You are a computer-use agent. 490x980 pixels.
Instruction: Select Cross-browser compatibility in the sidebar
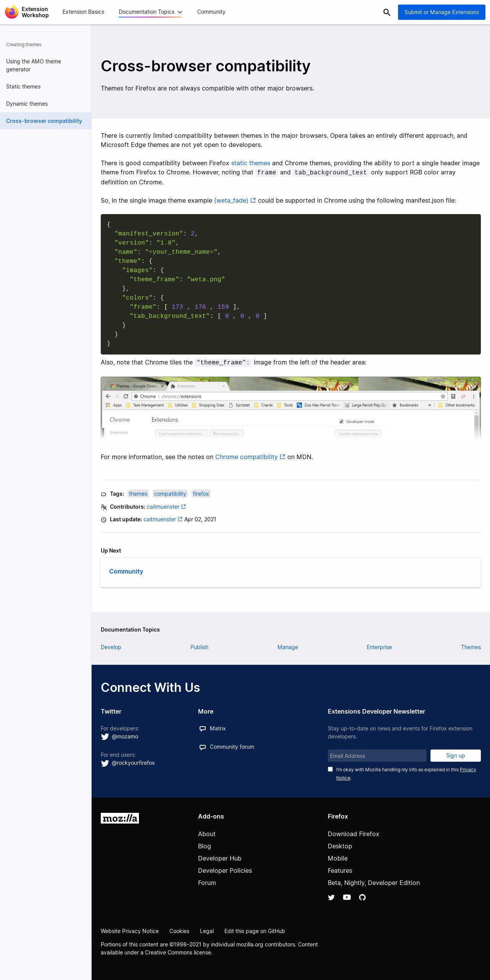click(x=45, y=121)
